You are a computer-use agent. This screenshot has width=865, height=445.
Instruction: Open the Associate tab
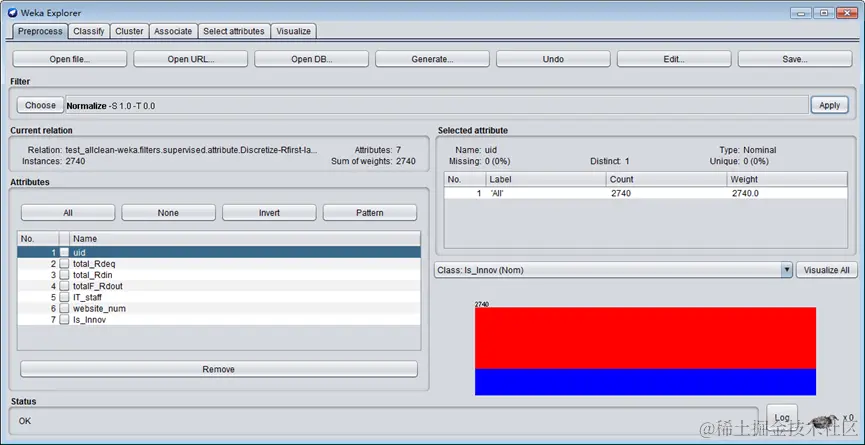click(173, 31)
